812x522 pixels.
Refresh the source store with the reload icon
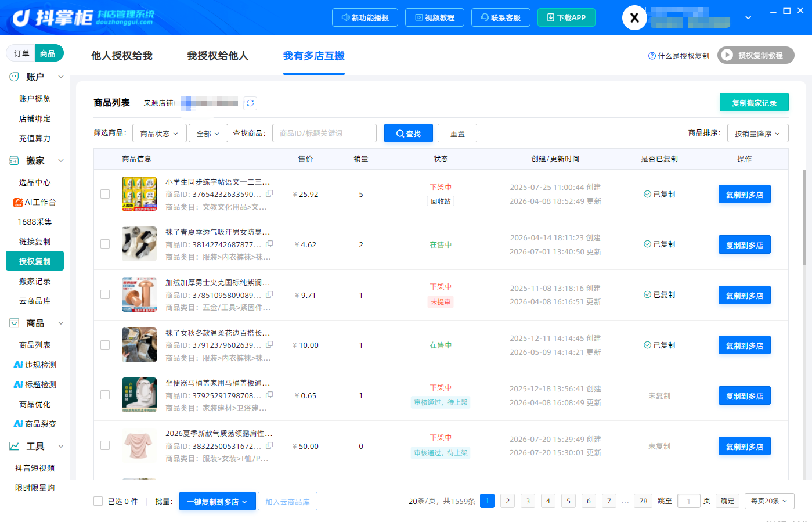point(250,103)
